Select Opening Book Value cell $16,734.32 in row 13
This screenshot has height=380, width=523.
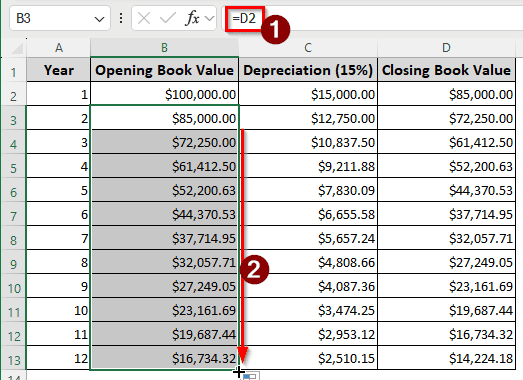164,358
